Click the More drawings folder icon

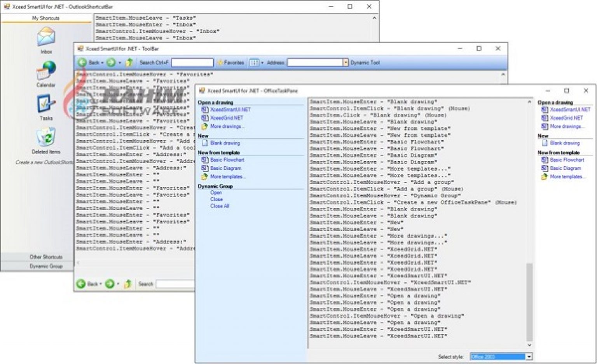tap(204, 126)
